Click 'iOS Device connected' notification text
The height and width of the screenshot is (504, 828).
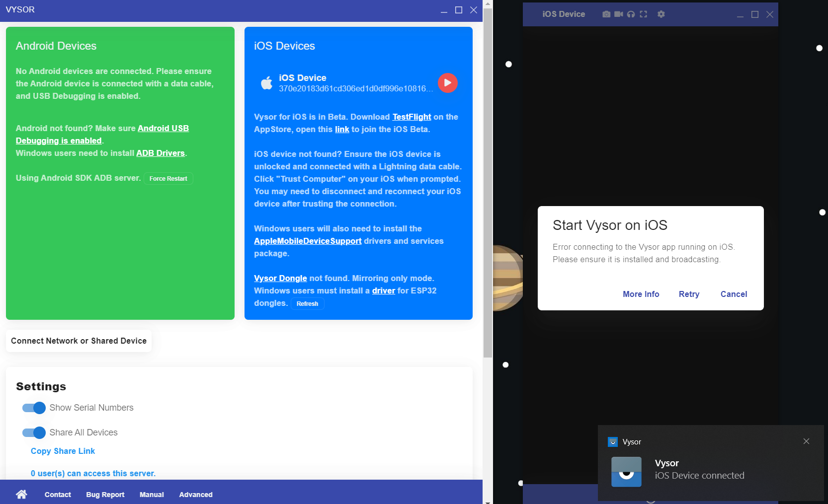[699, 475]
